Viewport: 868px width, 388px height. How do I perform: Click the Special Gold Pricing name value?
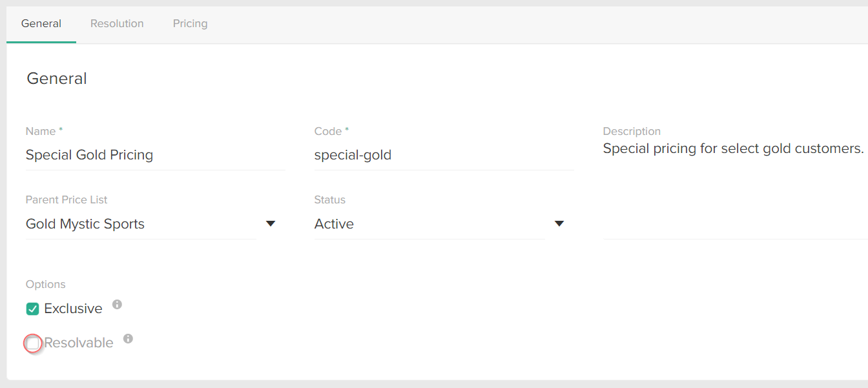(89, 154)
